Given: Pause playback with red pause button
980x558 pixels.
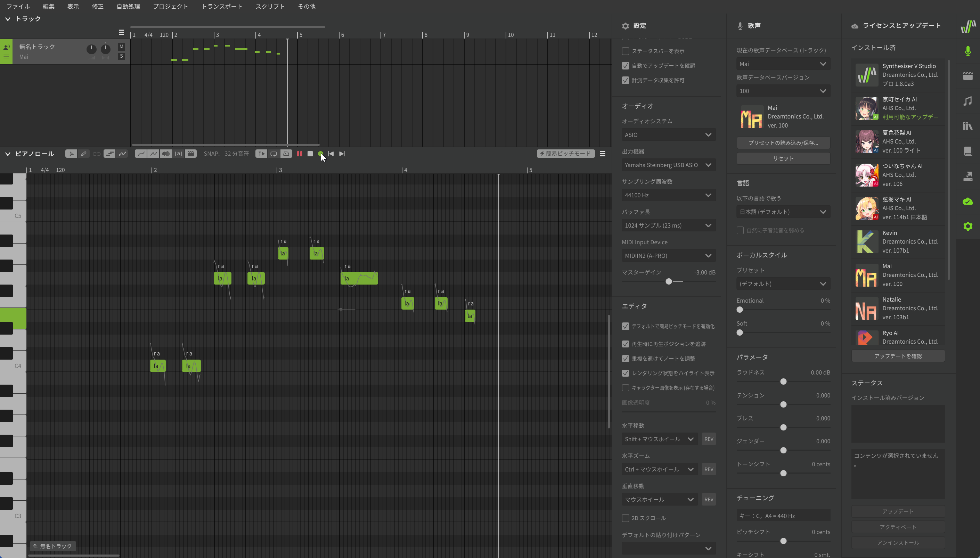Looking at the screenshot, I should (300, 154).
